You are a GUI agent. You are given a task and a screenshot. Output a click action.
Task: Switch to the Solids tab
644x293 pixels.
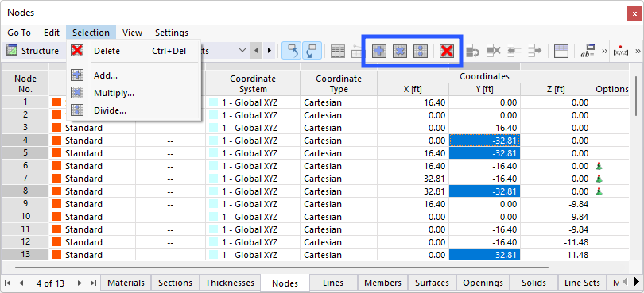click(534, 283)
